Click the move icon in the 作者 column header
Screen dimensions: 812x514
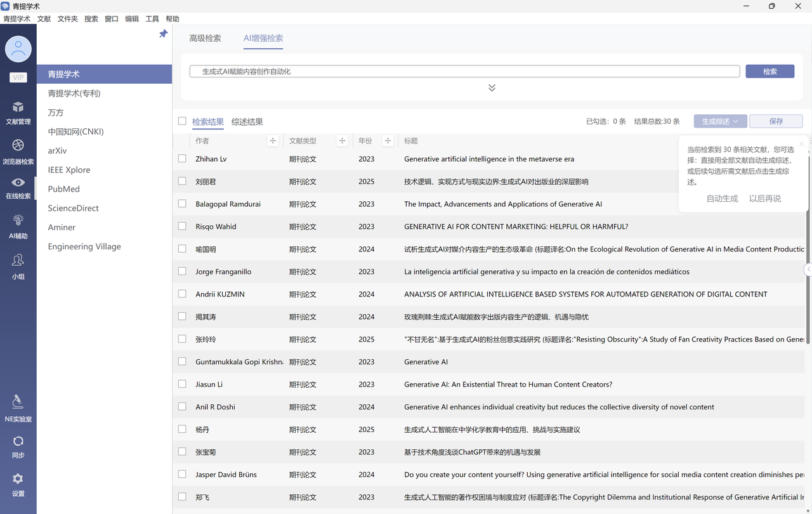click(x=273, y=141)
